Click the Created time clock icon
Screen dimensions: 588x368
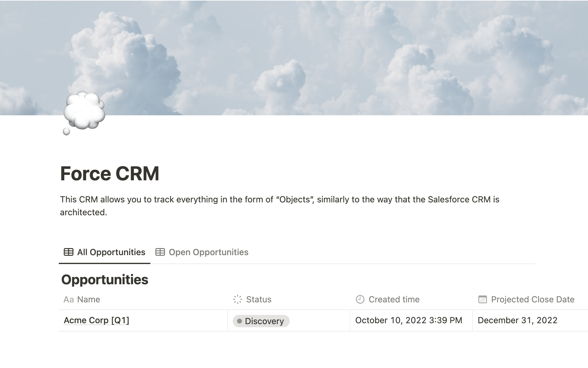click(x=360, y=299)
